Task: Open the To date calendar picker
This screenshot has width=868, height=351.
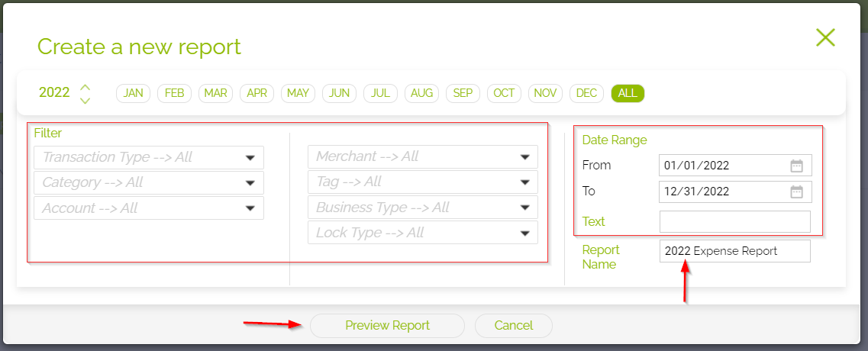Action: (x=796, y=192)
